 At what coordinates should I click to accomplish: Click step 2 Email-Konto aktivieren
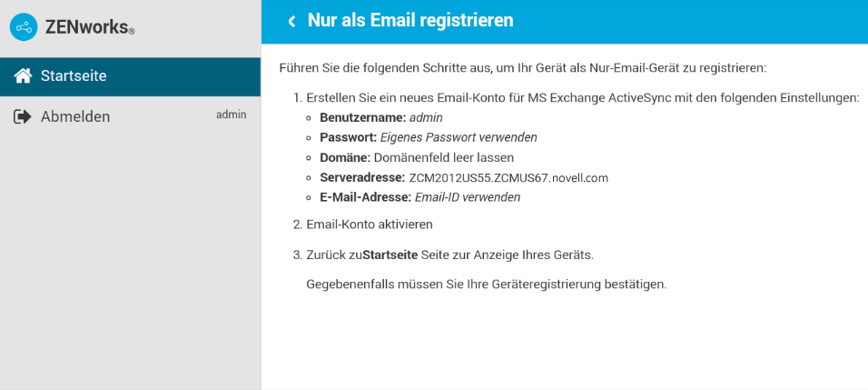(x=370, y=224)
